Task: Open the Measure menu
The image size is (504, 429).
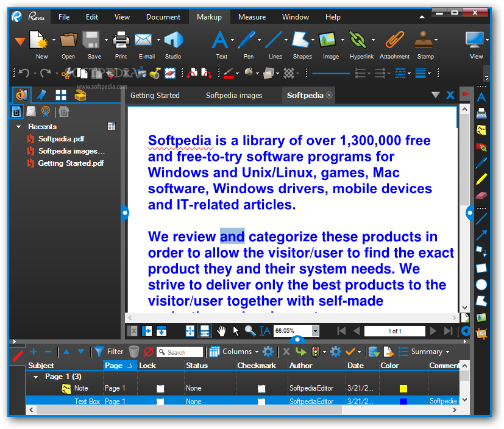Action: 252,16
